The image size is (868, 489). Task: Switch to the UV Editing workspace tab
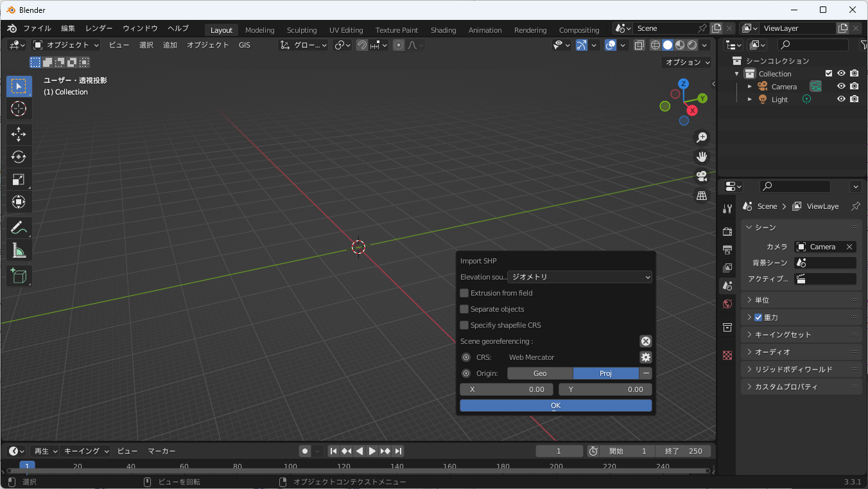pos(346,30)
